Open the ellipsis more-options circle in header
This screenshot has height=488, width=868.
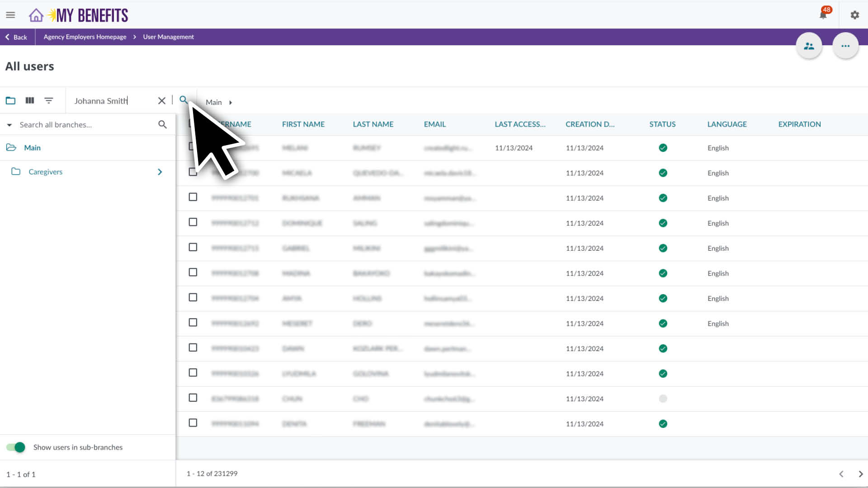click(845, 45)
